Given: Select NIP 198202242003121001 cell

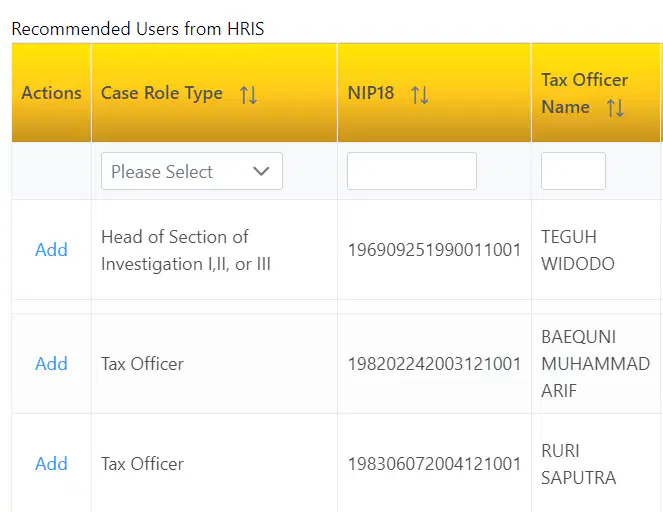Looking at the screenshot, I should pyautogui.click(x=434, y=364).
